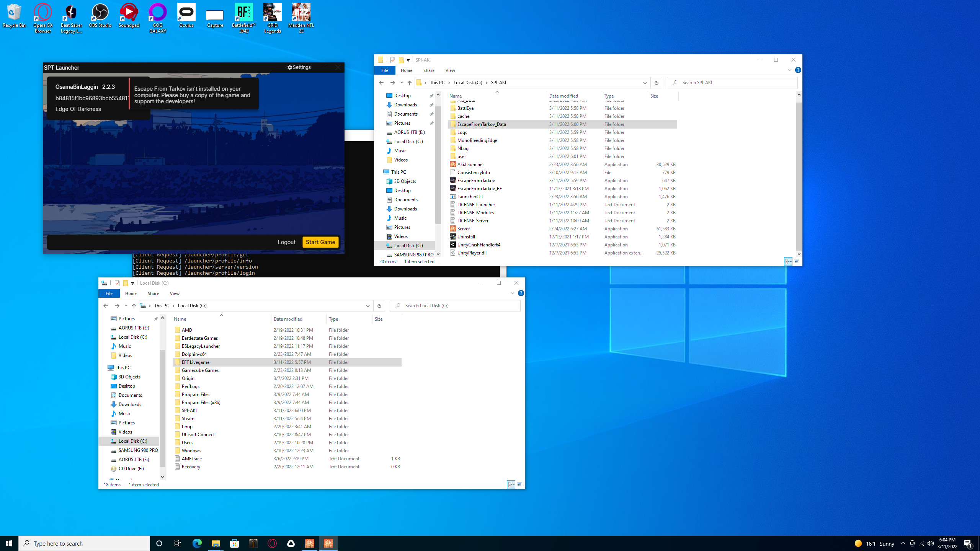980x551 pixels.
Task: Click the Search SPI-AKI field
Action: (732, 83)
